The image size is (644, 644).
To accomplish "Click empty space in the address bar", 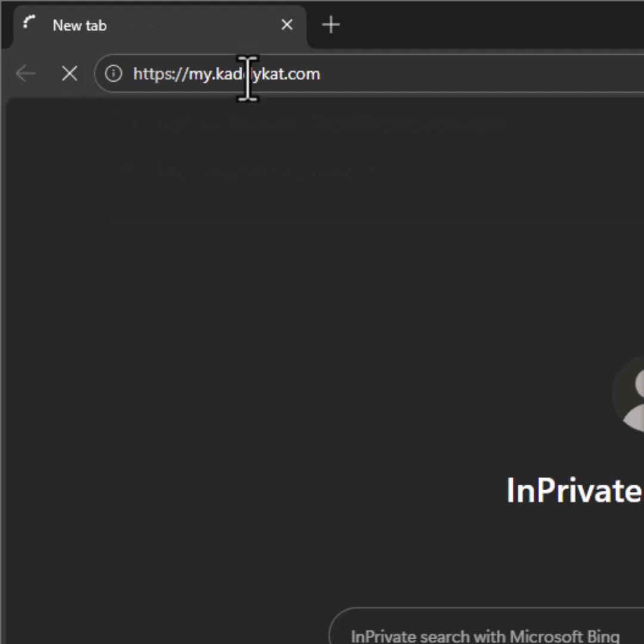I will (x=477, y=74).
